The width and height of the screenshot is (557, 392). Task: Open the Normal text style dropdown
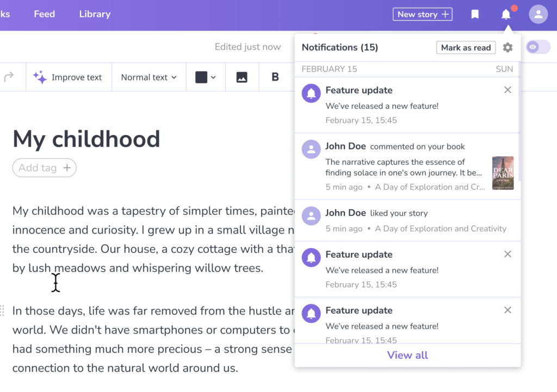(x=148, y=77)
